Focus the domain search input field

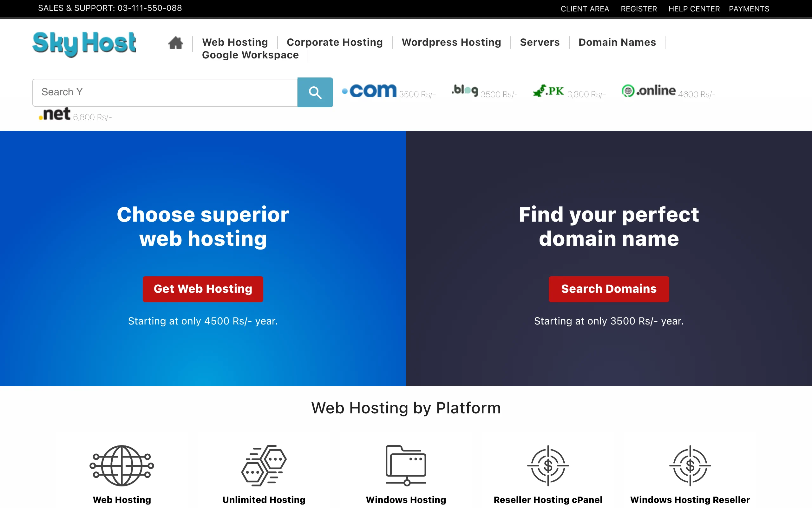(x=165, y=92)
